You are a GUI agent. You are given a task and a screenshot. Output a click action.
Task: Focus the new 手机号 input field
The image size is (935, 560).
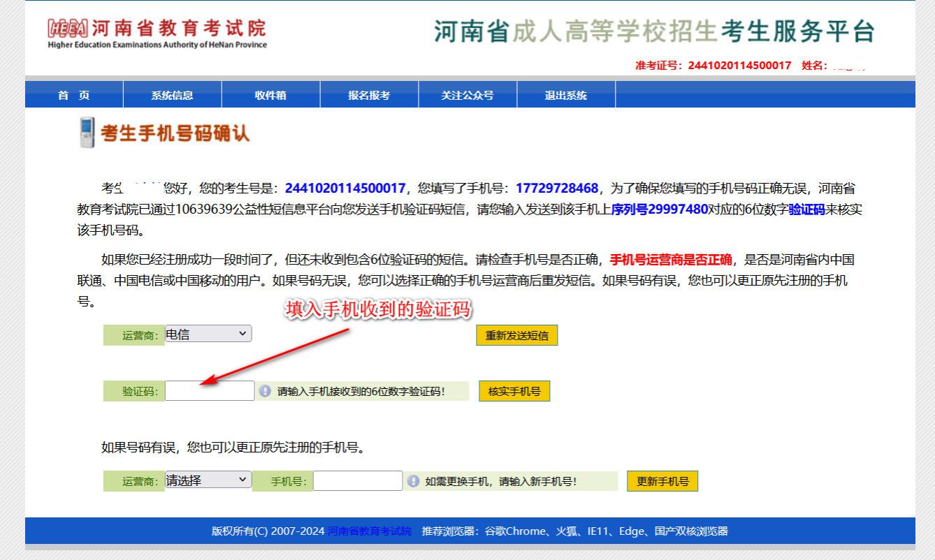(x=358, y=481)
